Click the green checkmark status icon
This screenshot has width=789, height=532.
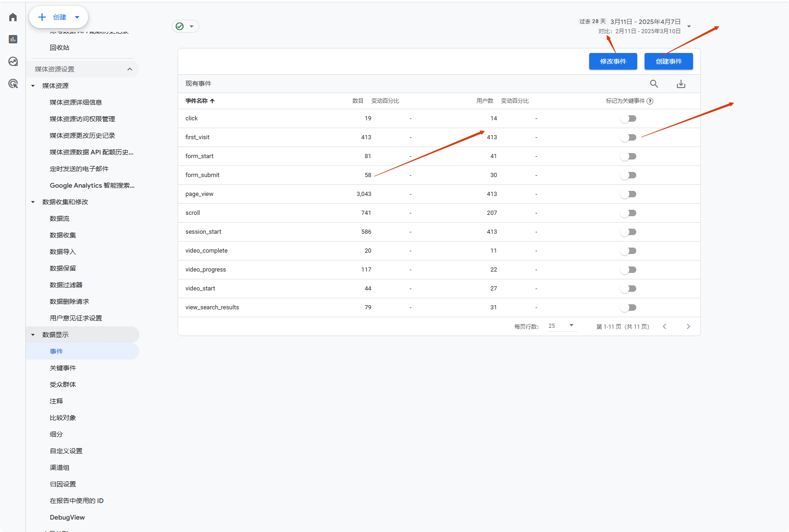coord(179,26)
